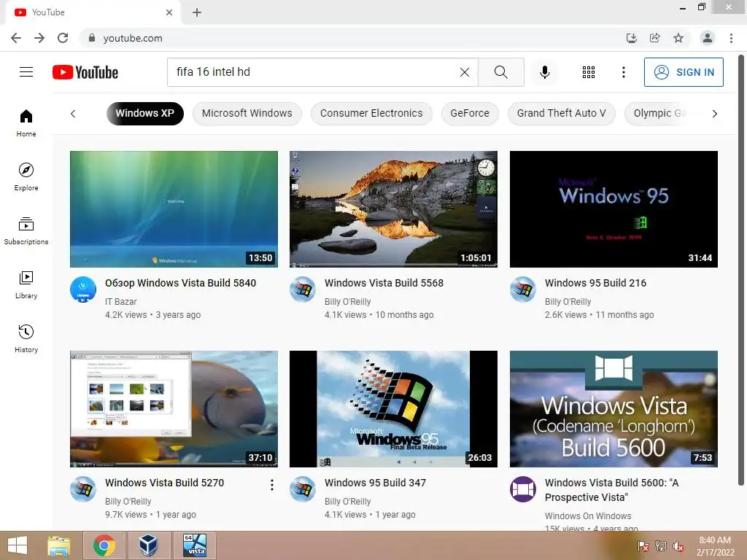The image size is (747, 560).
Task: Open Subscriptions in sidebar
Action: click(x=26, y=230)
